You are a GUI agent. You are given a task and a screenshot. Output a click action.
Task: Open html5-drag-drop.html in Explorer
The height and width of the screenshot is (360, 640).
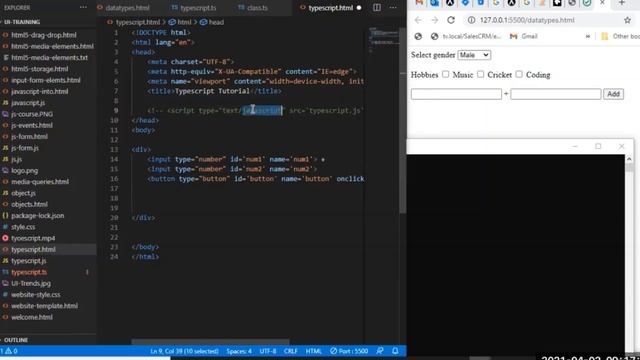click(x=44, y=35)
